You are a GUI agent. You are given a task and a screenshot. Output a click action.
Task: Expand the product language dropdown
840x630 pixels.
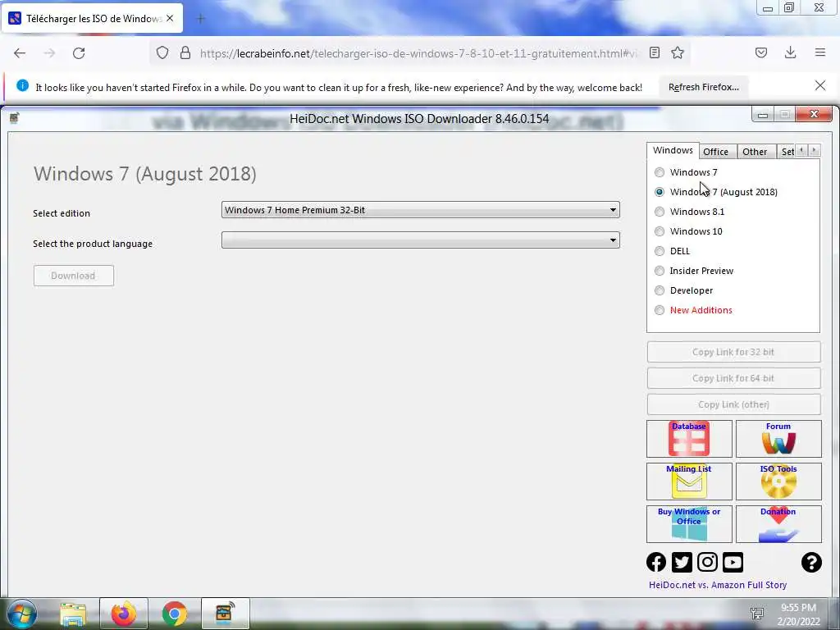point(421,240)
